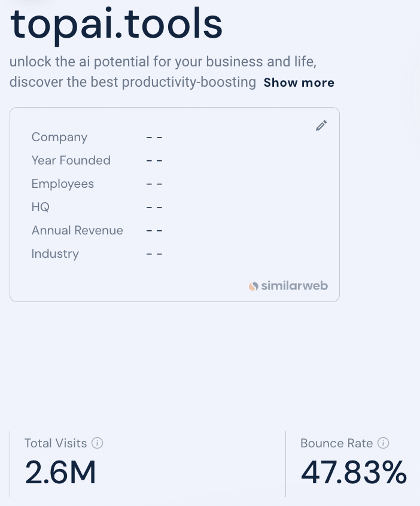Click the info icon beside Bounce Rate
This screenshot has width=420, height=506.
[x=383, y=443]
